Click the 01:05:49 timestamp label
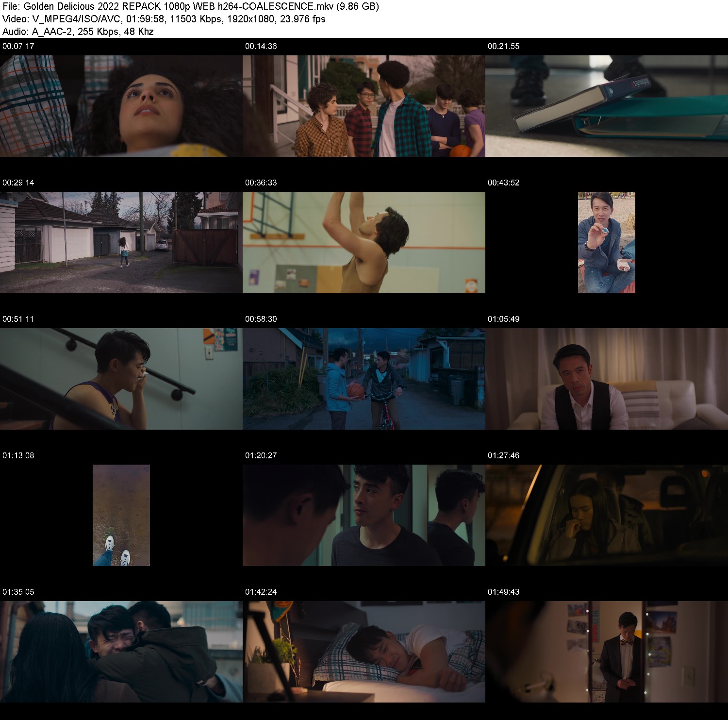This screenshot has width=728, height=720. (504, 319)
